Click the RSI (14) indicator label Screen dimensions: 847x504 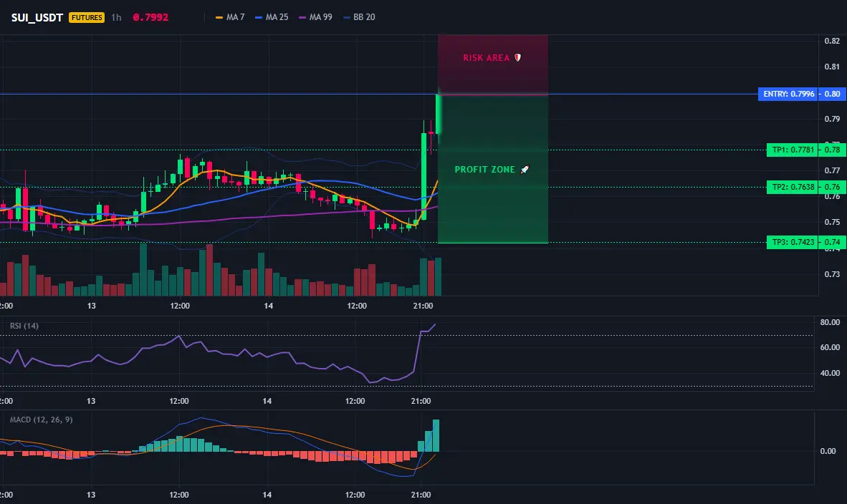point(24,326)
